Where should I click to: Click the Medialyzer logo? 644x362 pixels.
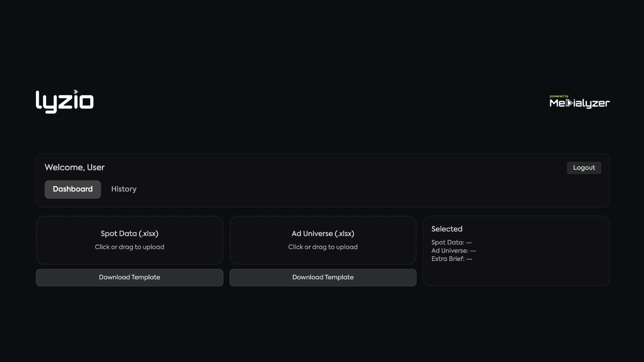(579, 103)
